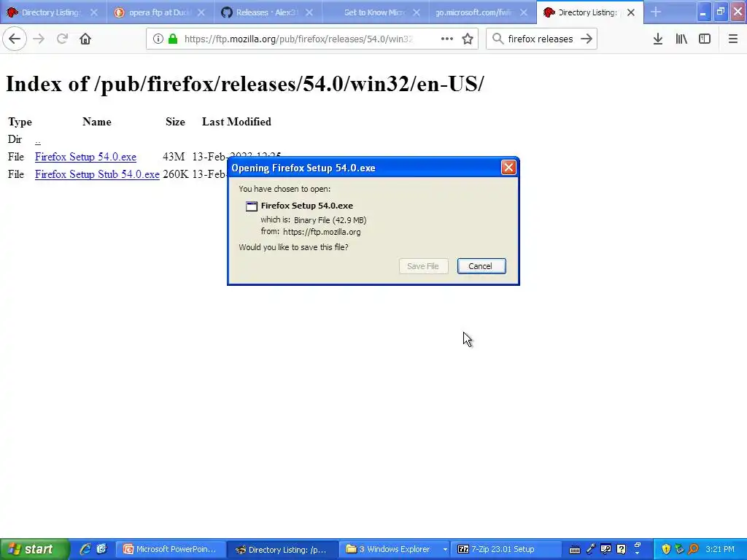Click the file icon next to Firefox Setup 54.0.exe

coord(252,206)
